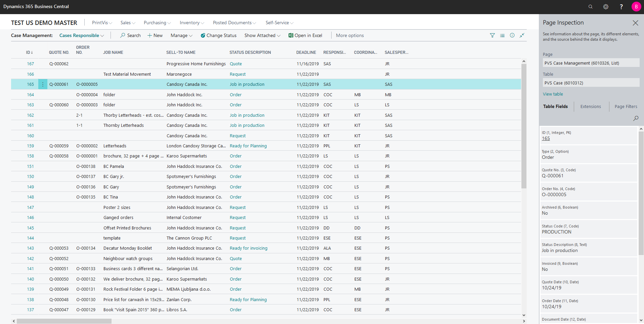Image resolution: width=644 pixels, height=324 pixels.
Task: Expand the Self-Service menu
Action: (x=280, y=23)
